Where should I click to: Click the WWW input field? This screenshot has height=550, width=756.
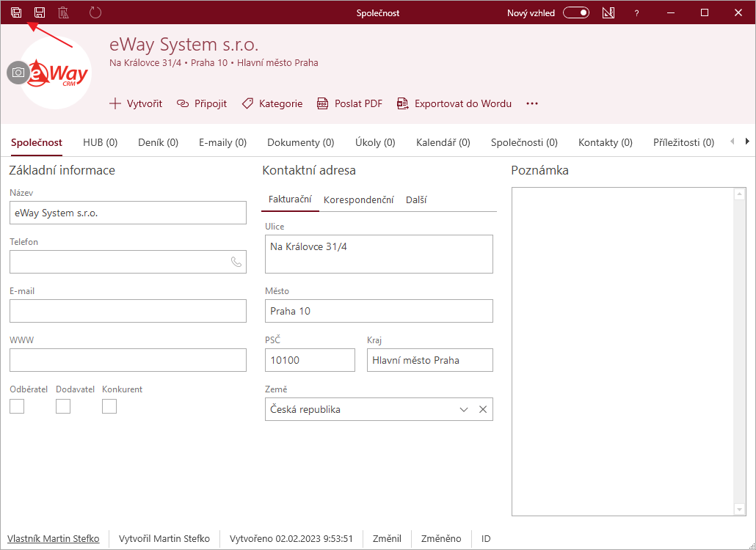tap(128, 360)
